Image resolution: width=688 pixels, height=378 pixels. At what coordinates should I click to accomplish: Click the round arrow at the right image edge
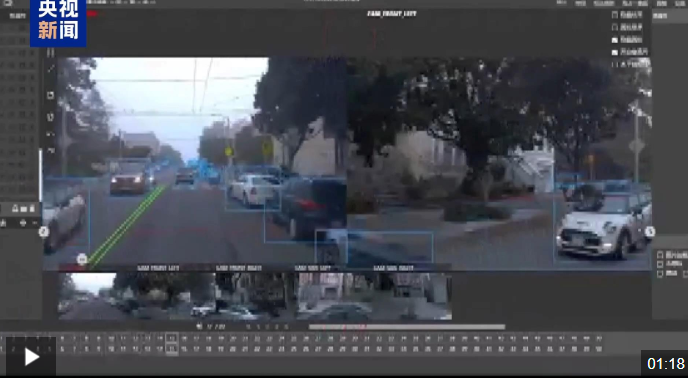(650, 231)
